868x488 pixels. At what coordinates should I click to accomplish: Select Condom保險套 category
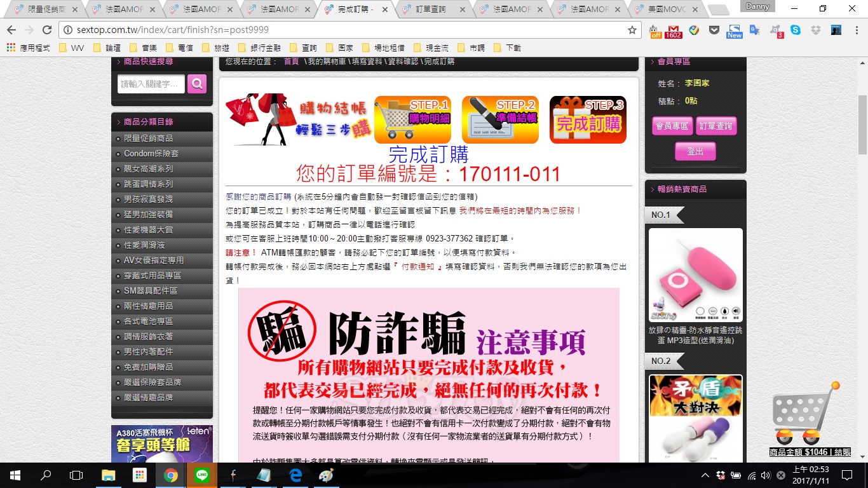click(x=151, y=153)
